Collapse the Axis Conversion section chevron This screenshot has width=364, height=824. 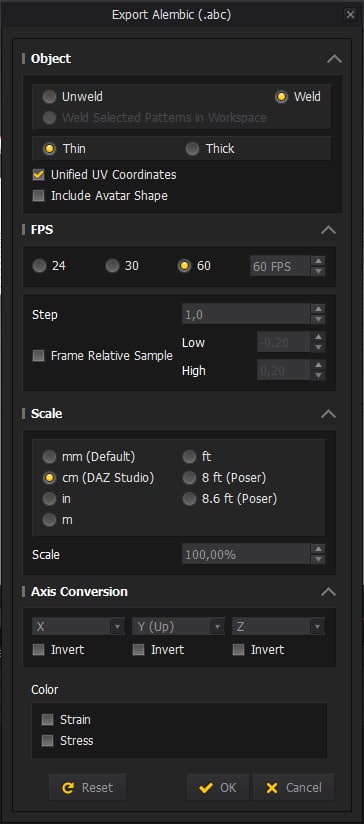(328, 592)
